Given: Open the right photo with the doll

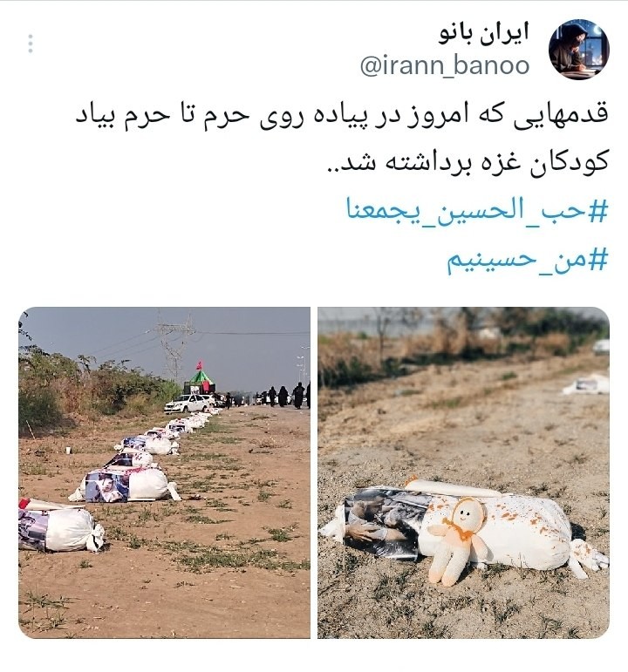Looking at the screenshot, I should coord(463,472).
